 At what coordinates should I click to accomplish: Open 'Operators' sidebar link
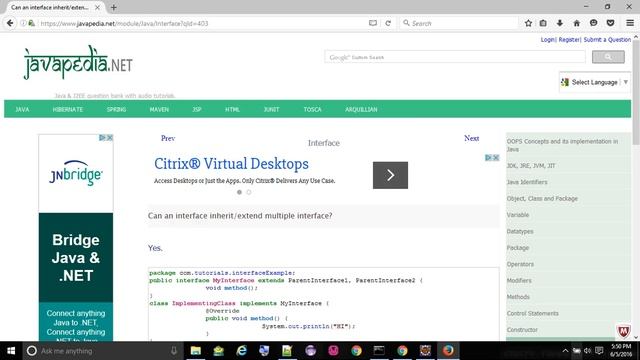coord(520,264)
